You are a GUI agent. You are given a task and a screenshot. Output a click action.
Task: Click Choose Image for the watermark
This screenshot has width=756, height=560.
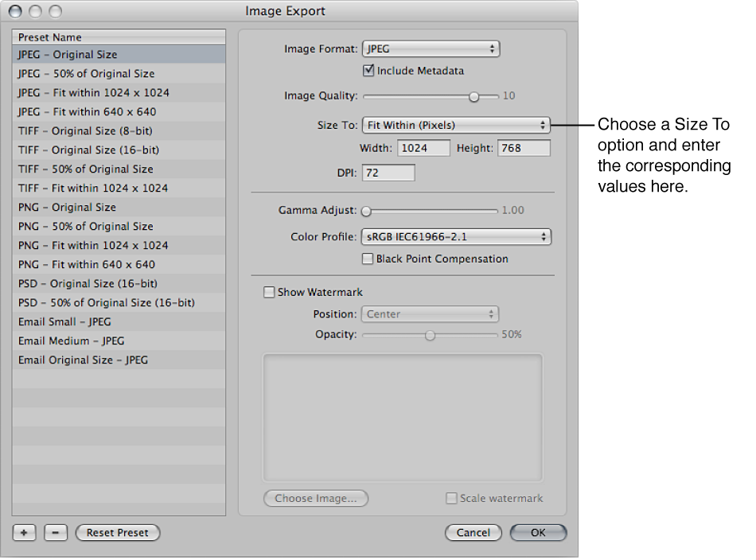click(315, 497)
